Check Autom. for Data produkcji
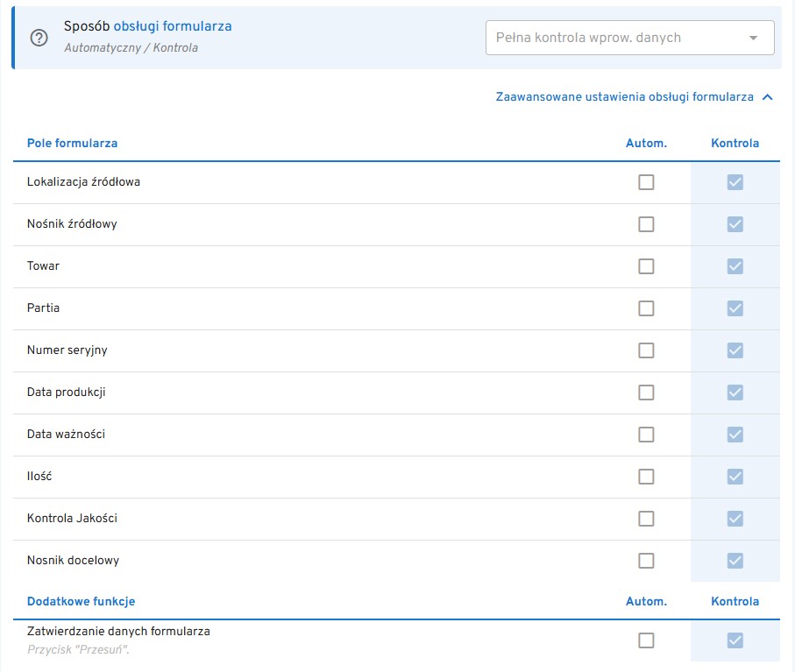The height and width of the screenshot is (672, 795). click(646, 393)
